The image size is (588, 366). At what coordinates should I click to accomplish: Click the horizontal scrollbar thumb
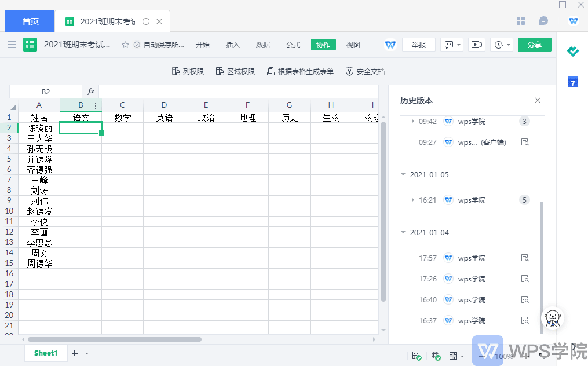[x=114, y=339]
